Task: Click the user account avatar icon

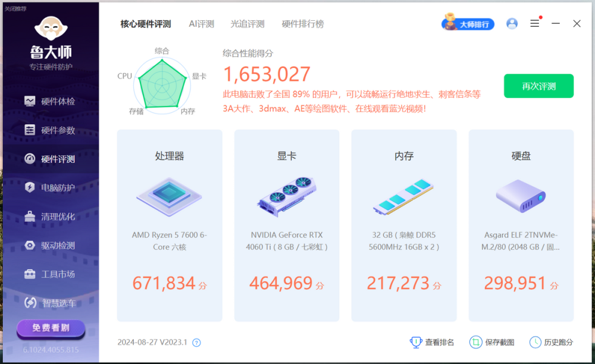Action: 512,24
